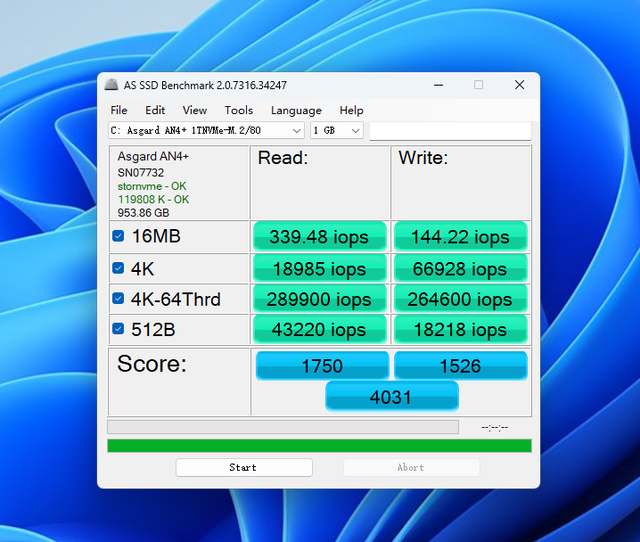Toggle the 512B test checkbox
The width and height of the screenshot is (640, 542).
point(118,329)
